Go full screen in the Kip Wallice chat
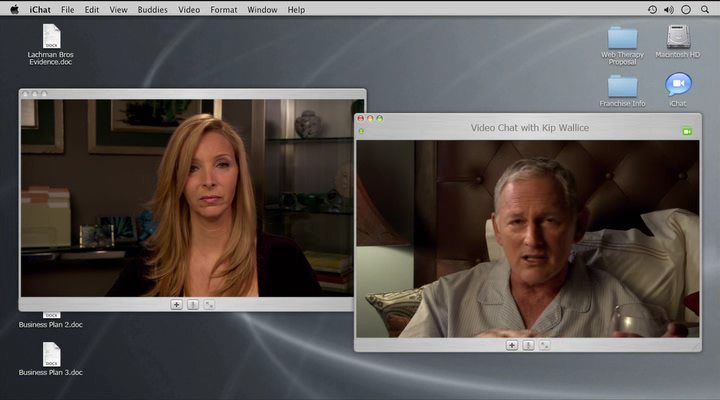Screen dimensions: 720x400 click(x=545, y=345)
